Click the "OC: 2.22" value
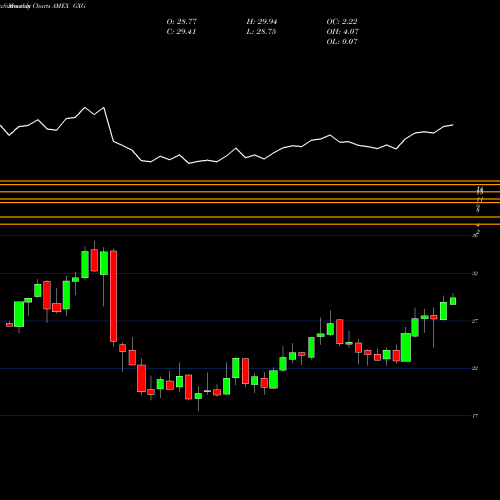This screenshot has height=500, width=500. (x=342, y=22)
